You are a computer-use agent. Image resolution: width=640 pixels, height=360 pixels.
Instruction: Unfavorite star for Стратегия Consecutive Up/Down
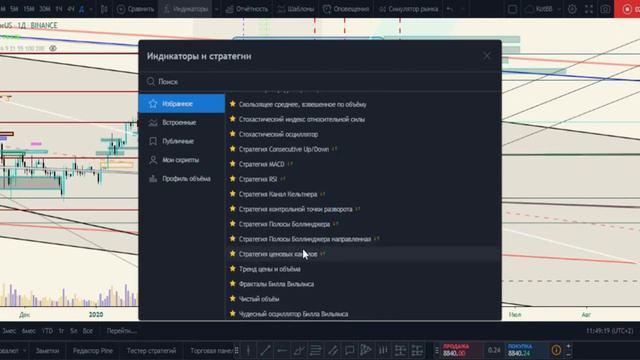pos(233,149)
